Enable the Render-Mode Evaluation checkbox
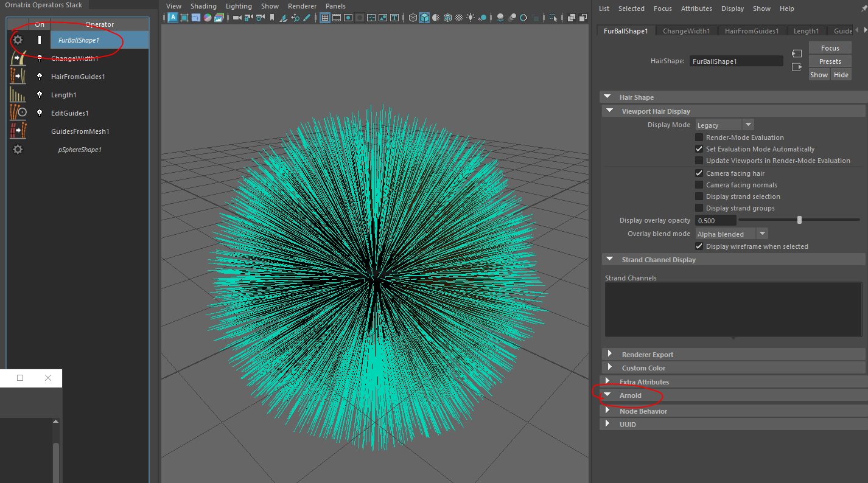 (699, 137)
